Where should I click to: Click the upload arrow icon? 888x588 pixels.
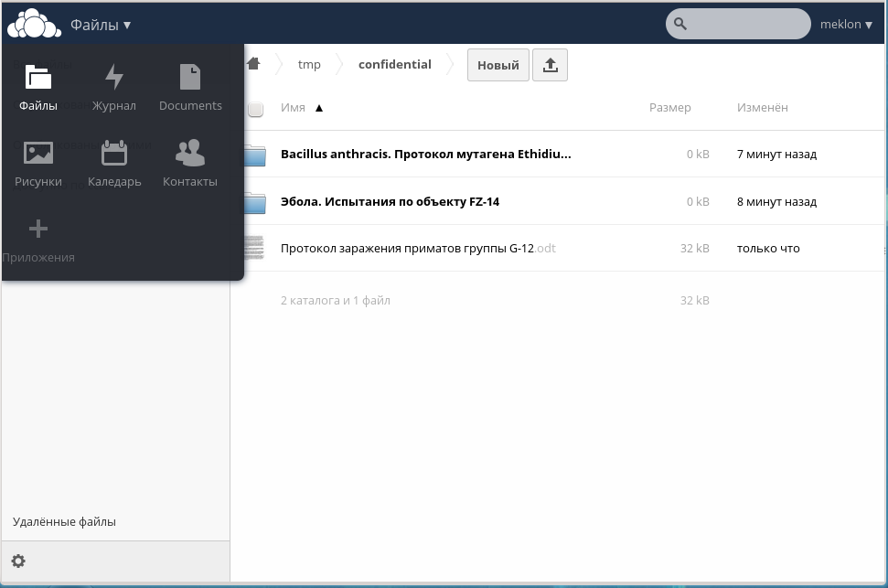[550, 64]
